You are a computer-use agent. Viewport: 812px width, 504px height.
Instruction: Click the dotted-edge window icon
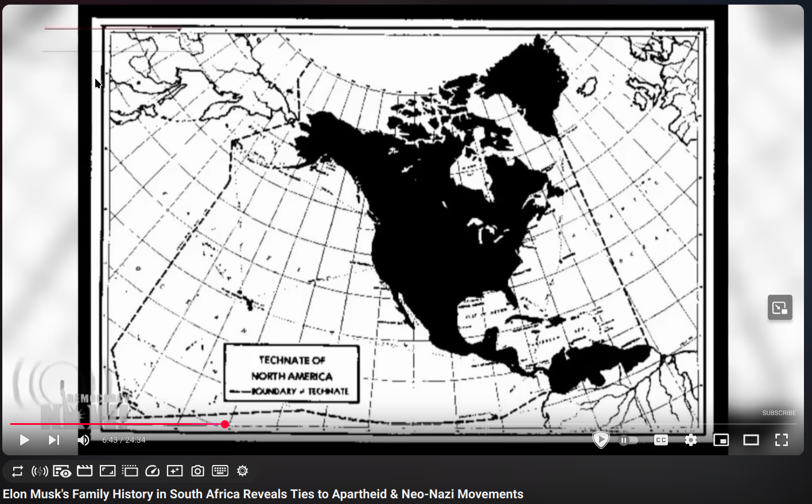click(130, 471)
